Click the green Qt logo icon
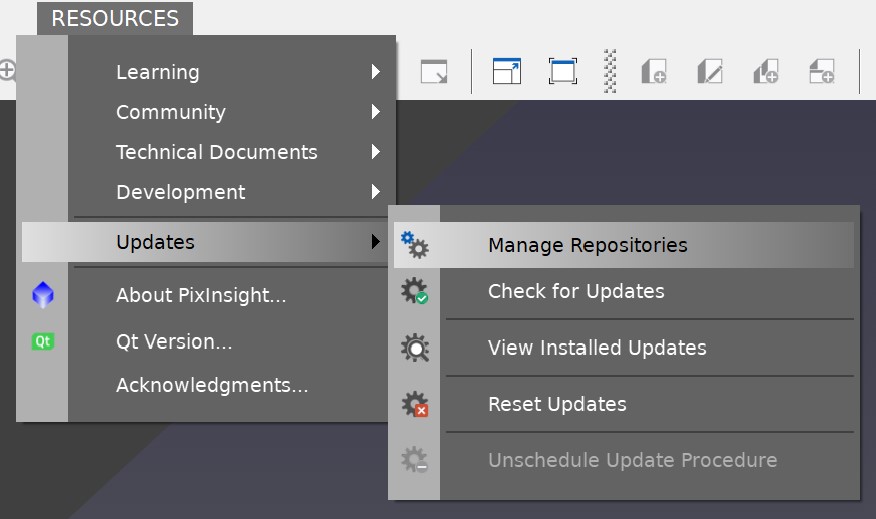 tap(43, 342)
